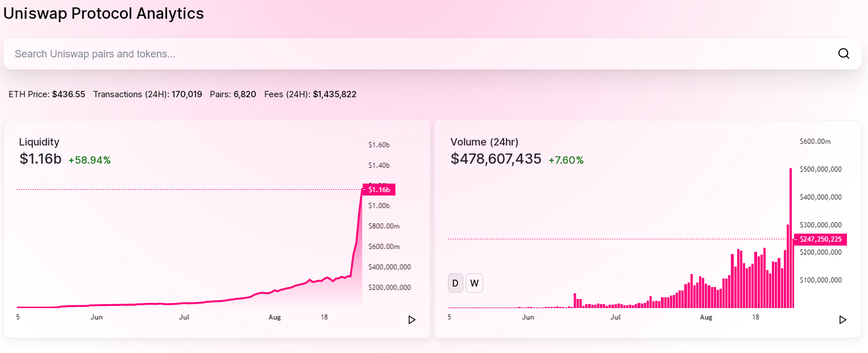Click the $100,000,000 volume axis label
868x353 pixels.
point(821,280)
